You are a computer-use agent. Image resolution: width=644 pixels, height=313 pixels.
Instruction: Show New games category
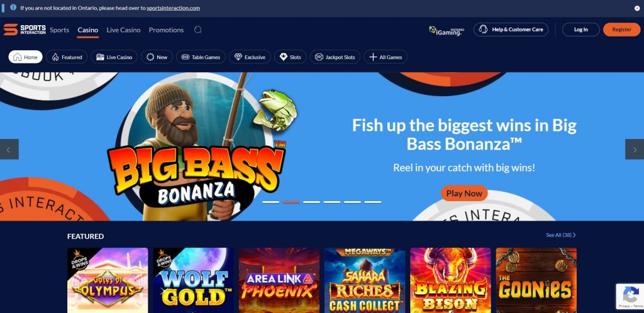pos(157,57)
